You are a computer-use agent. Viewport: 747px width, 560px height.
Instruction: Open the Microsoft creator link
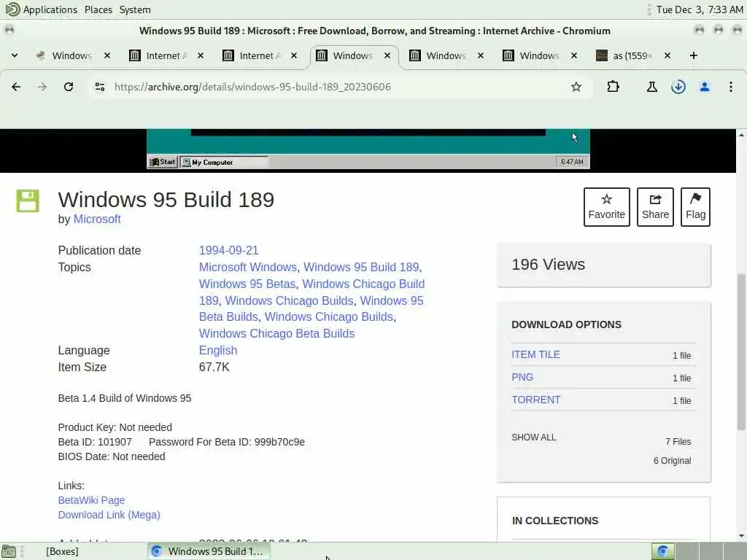(97, 219)
